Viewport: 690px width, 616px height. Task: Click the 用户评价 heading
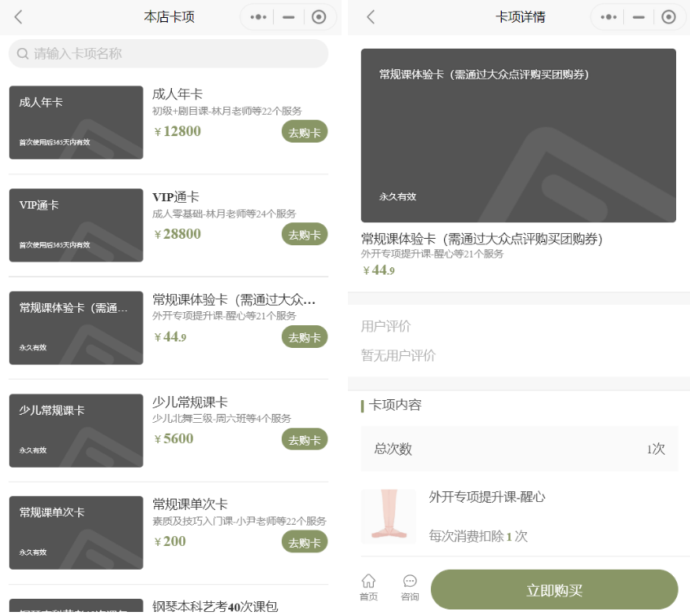pyautogui.click(x=385, y=326)
